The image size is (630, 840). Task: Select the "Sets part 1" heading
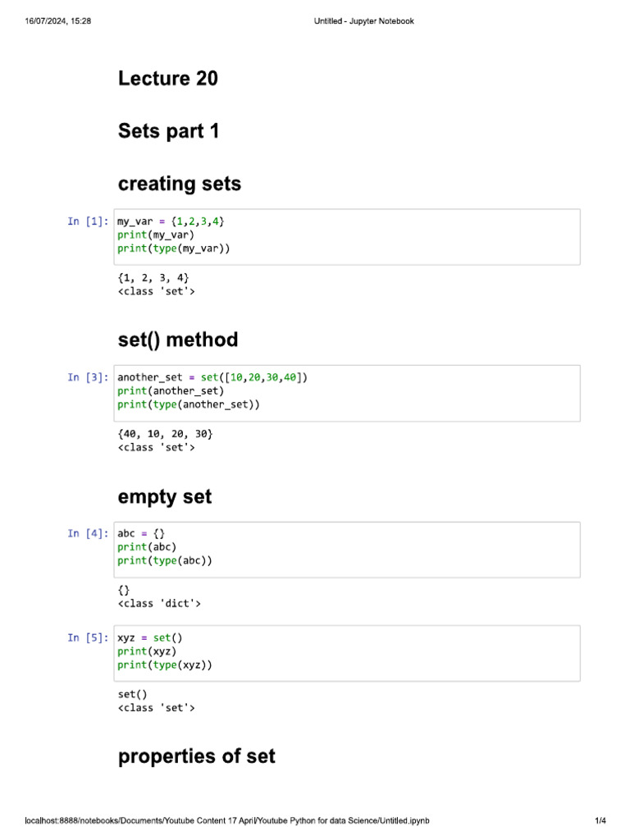168,131
